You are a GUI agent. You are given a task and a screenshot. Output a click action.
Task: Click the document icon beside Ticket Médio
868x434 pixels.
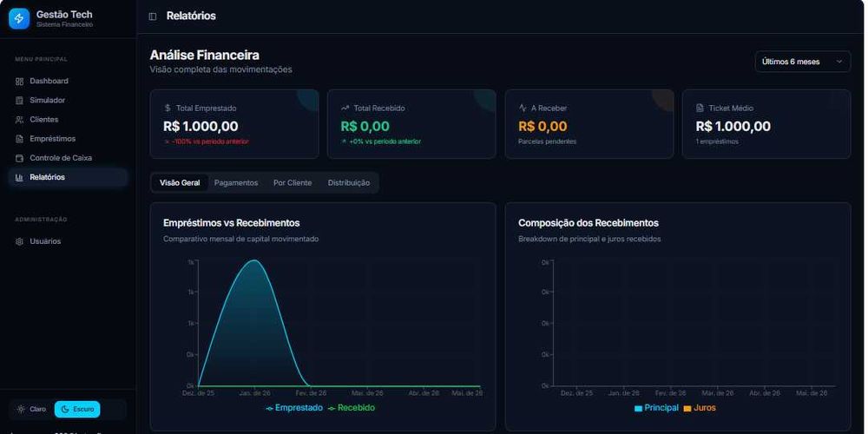(x=700, y=108)
